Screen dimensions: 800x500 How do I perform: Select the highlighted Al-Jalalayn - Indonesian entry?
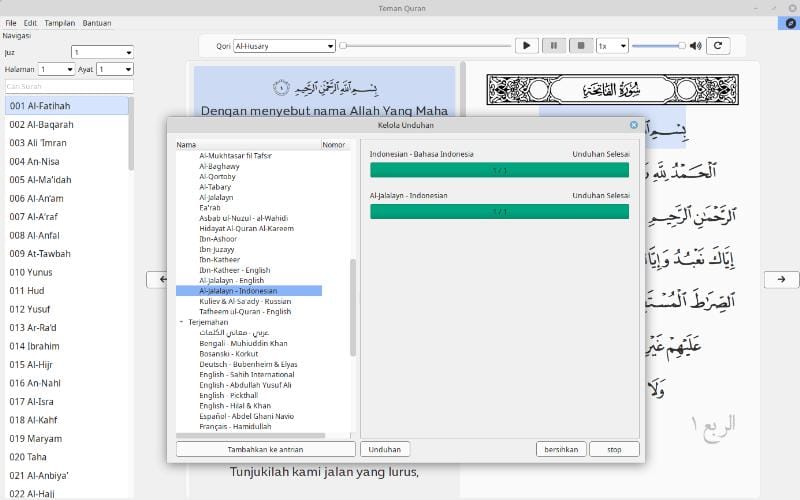point(249,291)
